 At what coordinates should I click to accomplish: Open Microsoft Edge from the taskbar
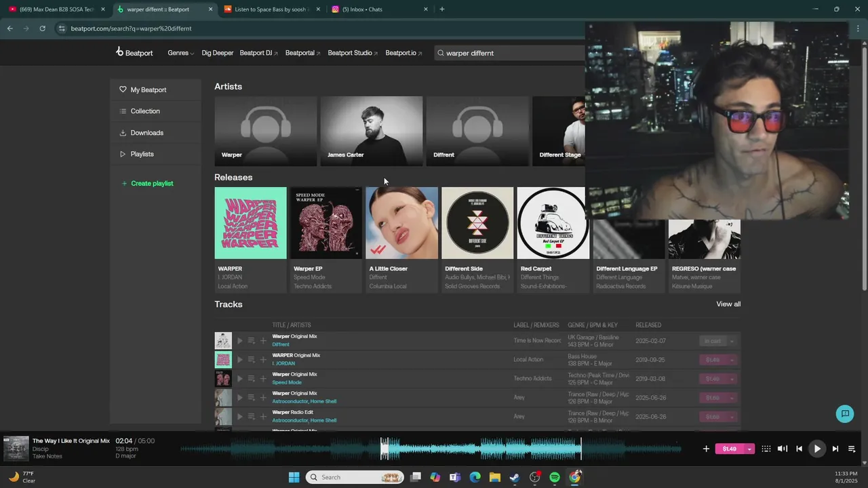click(475, 477)
